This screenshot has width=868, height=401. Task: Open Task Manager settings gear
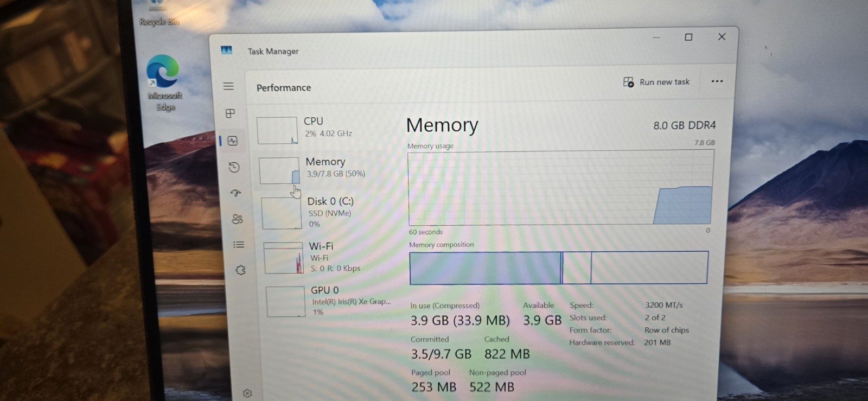coord(247,393)
